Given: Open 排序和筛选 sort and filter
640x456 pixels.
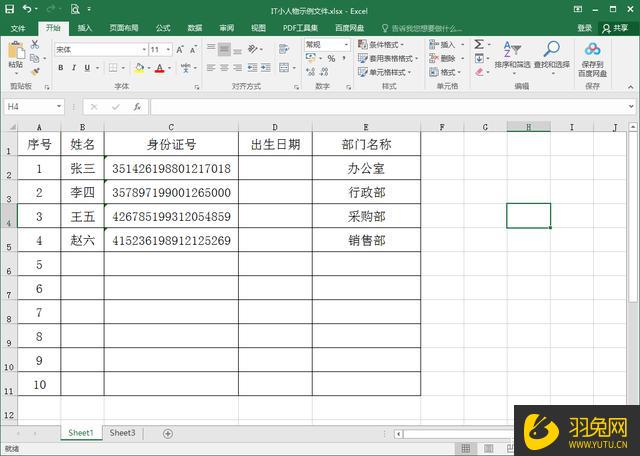Looking at the screenshot, I should (513, 57).
